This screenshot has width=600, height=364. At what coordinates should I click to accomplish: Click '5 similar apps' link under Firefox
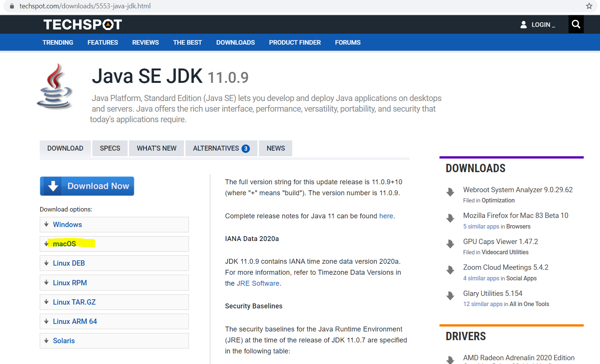point(481,226)
